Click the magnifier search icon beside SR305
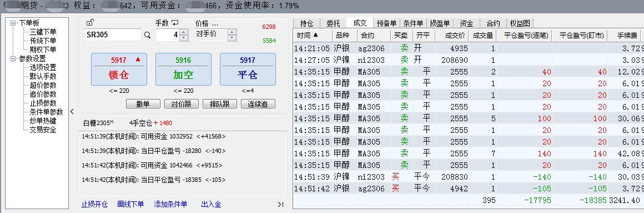This screenshot has width=644, height=213. click(148, 36)
